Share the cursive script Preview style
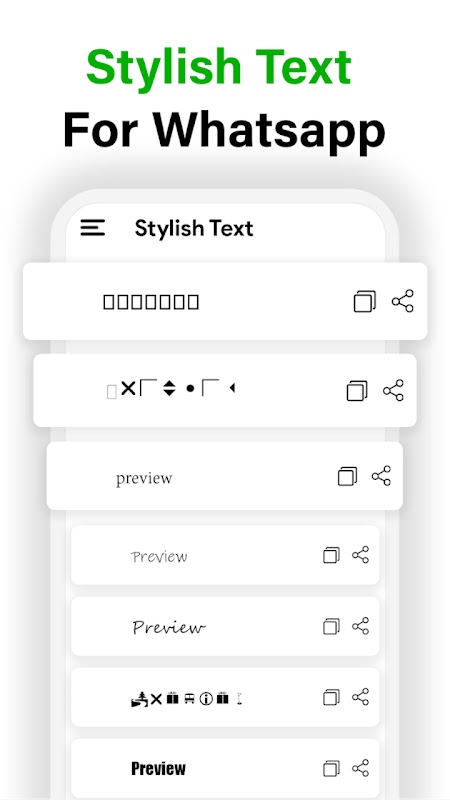Screen dimensions: 450x800 click(360, 626)
